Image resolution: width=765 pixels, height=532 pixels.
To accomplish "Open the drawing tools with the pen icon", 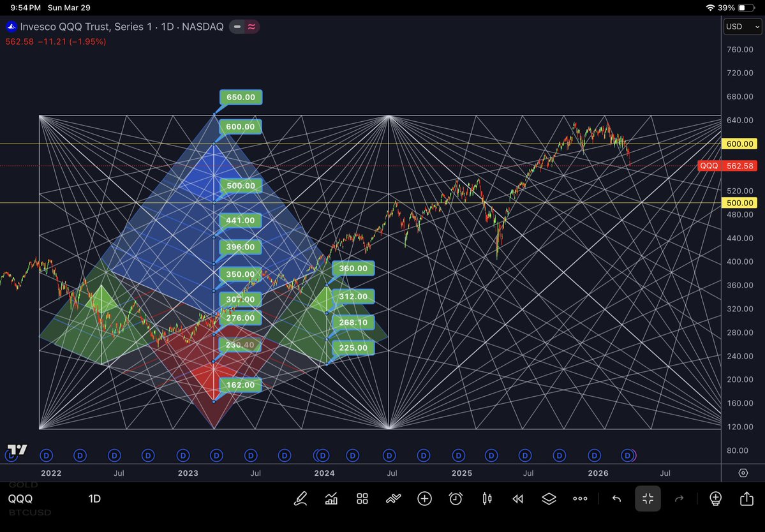I will click(x=301, y=499).
